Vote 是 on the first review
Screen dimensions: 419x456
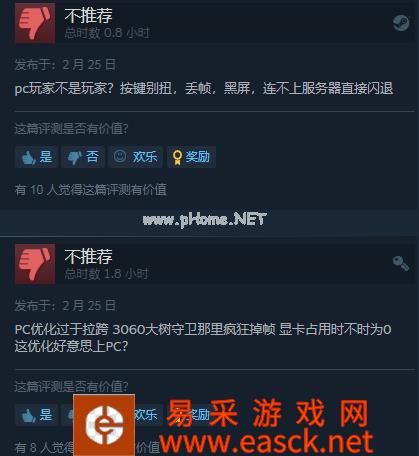(37, 157)
